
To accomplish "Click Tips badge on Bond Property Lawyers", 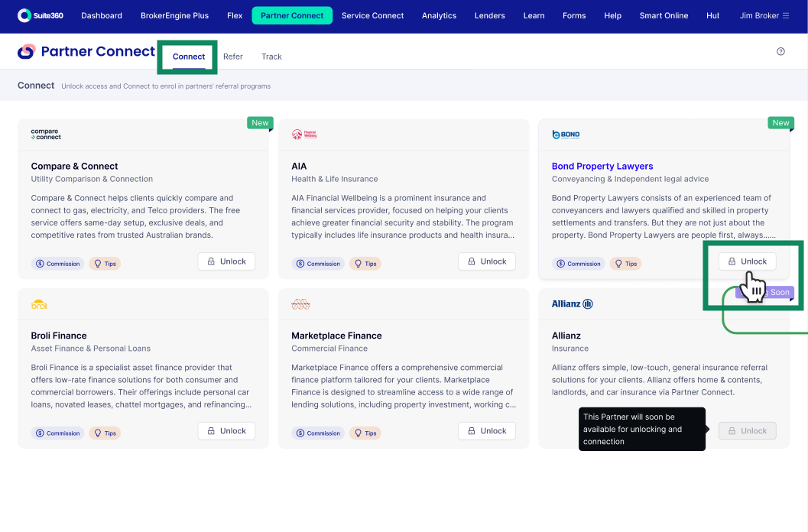I will tap(625, 264).
